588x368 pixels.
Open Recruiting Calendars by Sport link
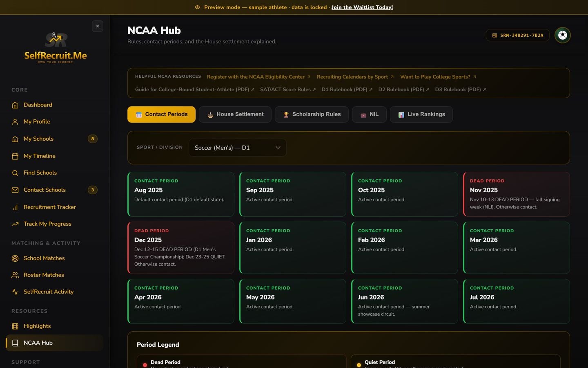coord(355,77)
